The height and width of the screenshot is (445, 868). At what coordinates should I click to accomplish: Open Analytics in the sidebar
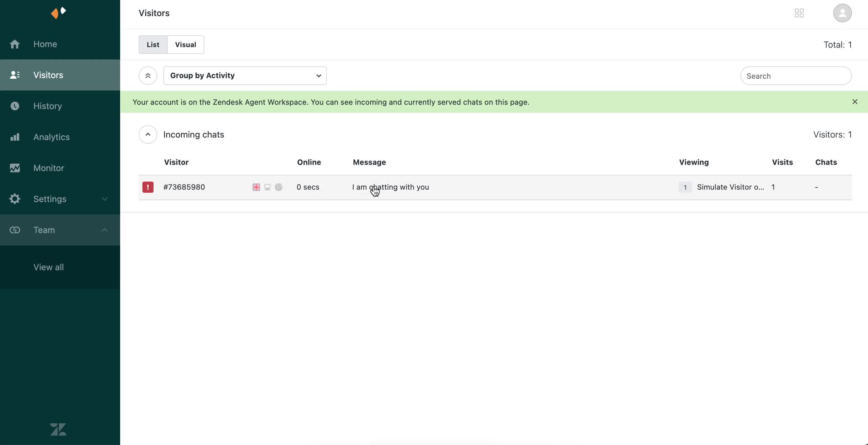(60, 137)
